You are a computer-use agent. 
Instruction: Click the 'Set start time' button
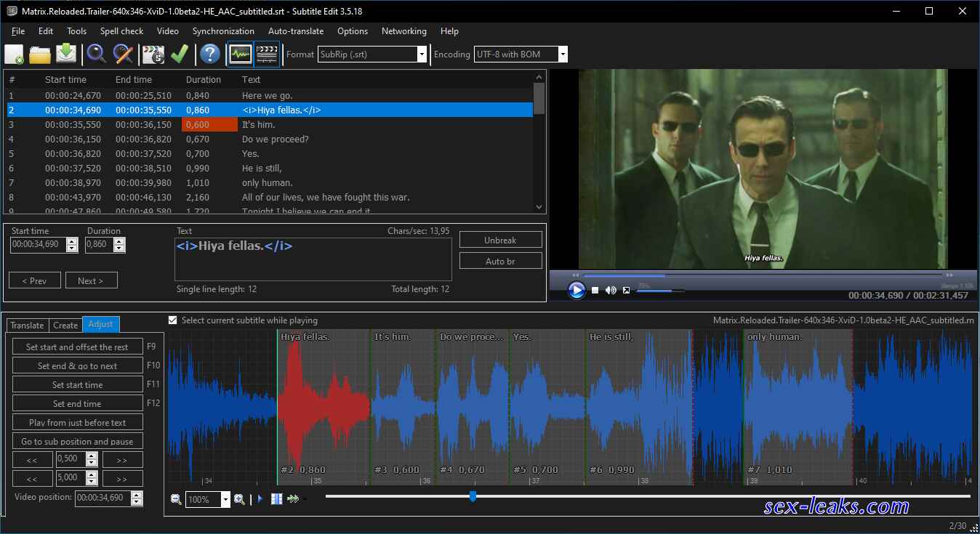(77, 384)
